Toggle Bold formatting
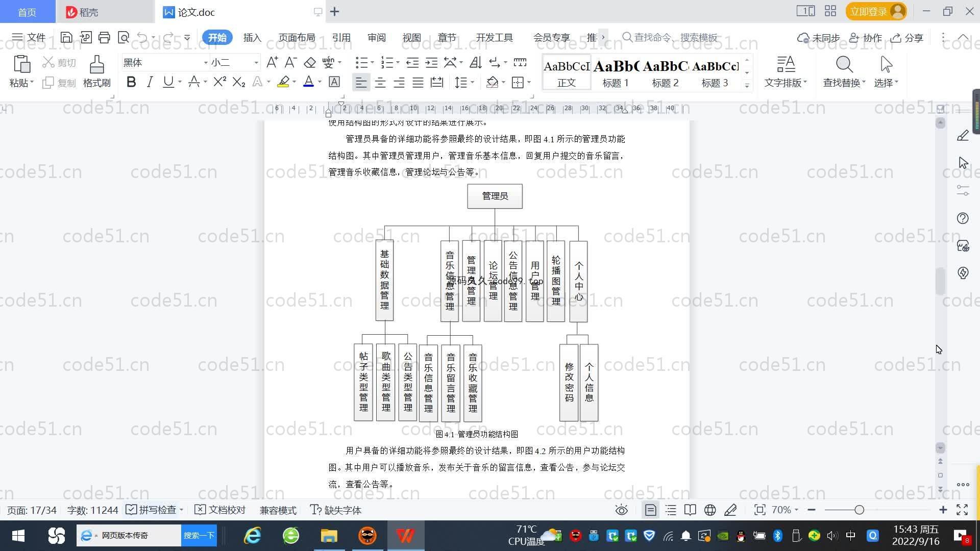980x551 pixels. [x=131, y=82]
